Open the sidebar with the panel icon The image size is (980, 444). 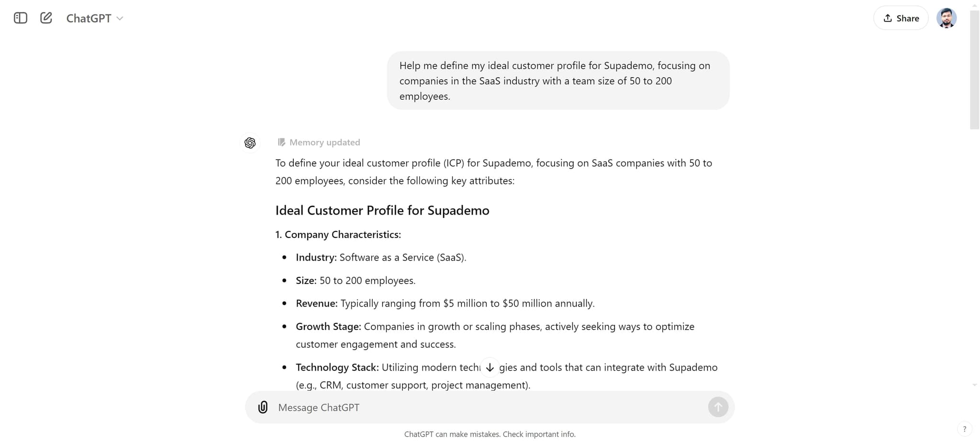click(x=20, y=18)
